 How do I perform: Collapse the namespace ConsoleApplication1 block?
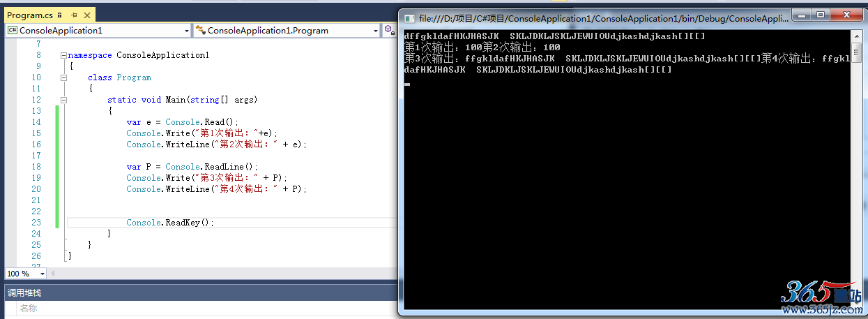click(63, 55)
